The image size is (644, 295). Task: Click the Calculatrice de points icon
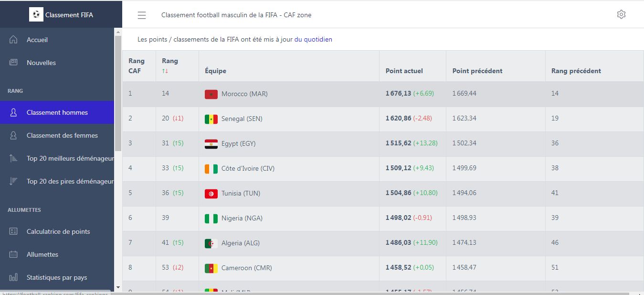[13, 231]
